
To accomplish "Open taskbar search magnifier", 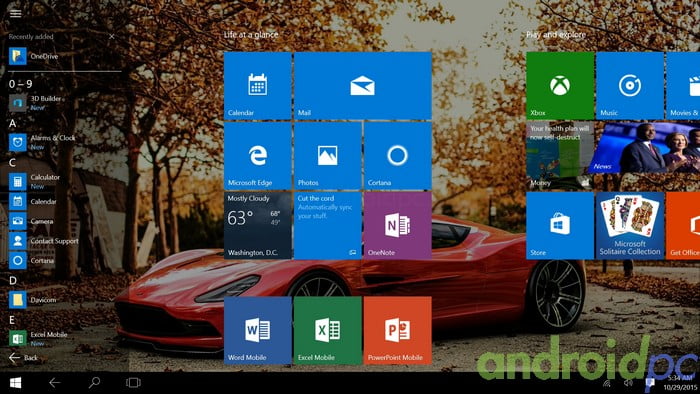I will click(x=94, y=382).
